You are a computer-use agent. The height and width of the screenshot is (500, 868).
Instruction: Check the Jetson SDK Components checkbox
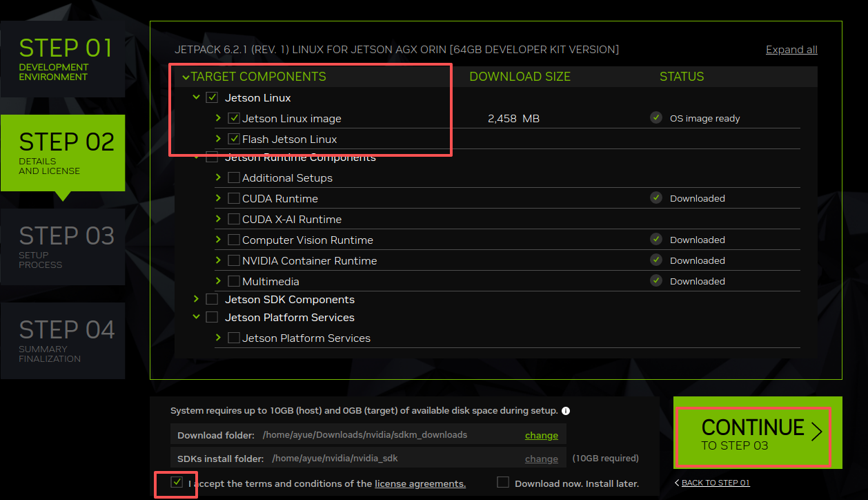(x=212, y=299)
